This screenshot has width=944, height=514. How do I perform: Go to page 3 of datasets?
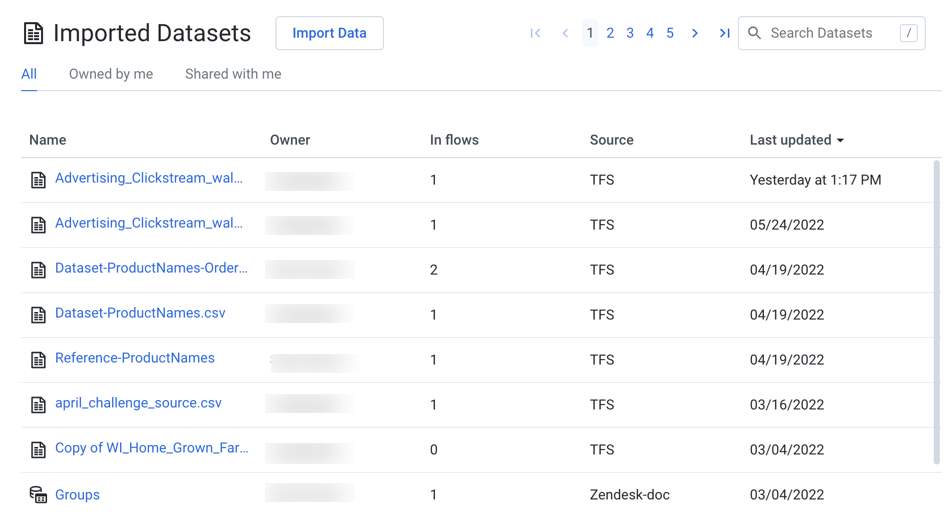tap(630, 33)
